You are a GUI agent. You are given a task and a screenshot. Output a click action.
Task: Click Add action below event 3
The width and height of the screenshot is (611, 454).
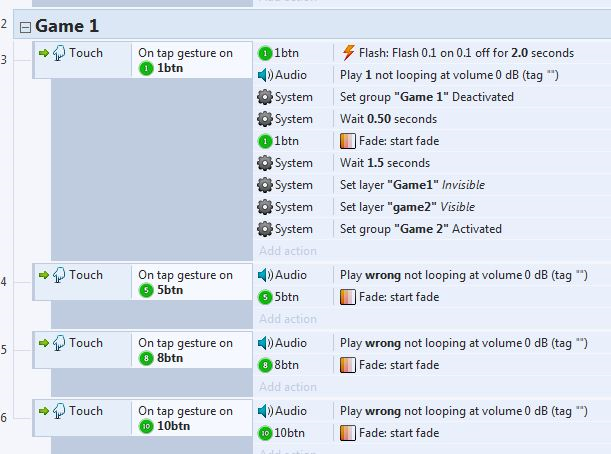[287, 251]
